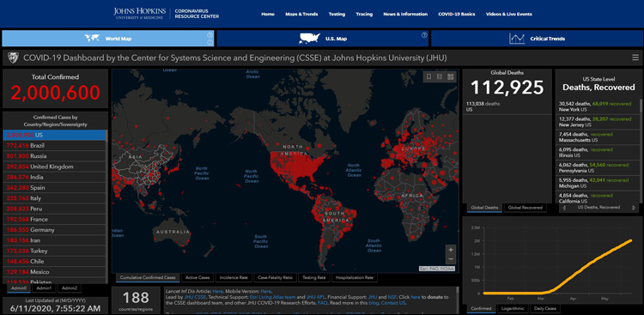Open the basemap gallery grid icon
Image resolution: width=644 pixels, height=315 pixels.
450,76
